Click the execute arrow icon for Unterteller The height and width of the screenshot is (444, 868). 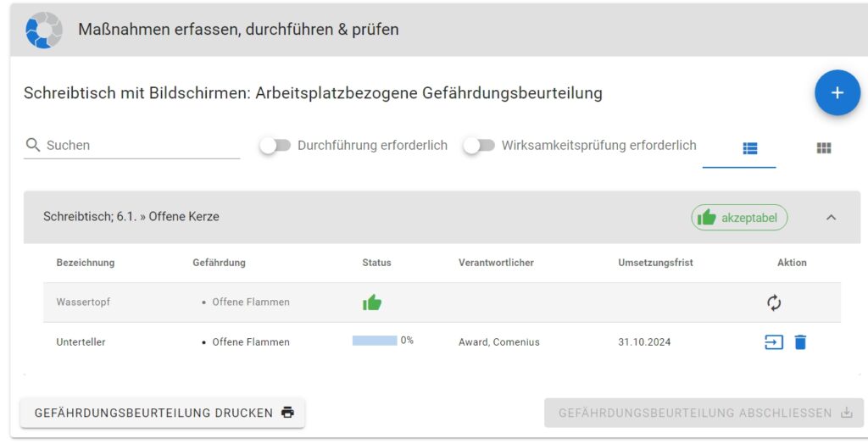773,342
